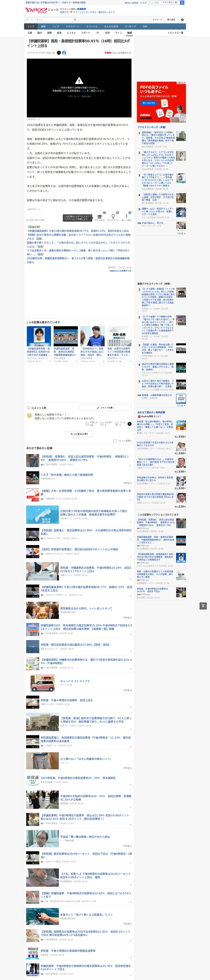Share the article on Facebook
210x980 pixels.
(x=64, y=53)
